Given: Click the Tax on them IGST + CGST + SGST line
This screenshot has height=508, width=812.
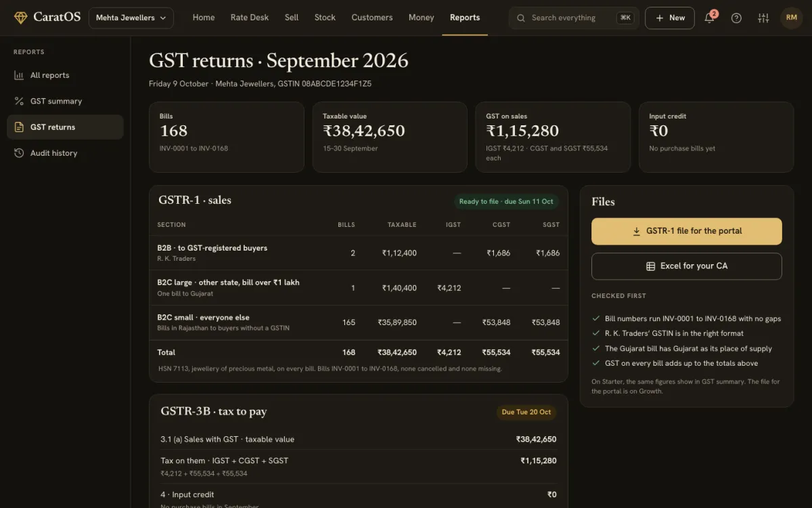Looking at the screenshot, I should (358, 467).
